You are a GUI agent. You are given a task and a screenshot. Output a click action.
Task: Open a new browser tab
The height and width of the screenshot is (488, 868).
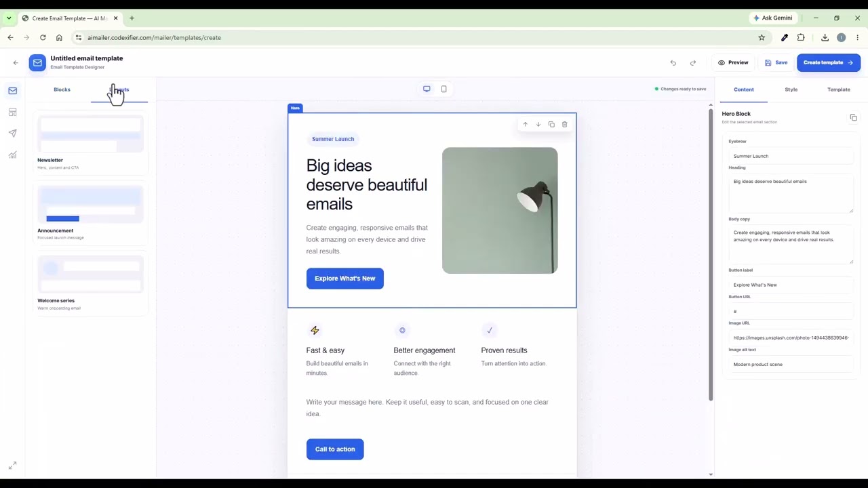(132, 18)
